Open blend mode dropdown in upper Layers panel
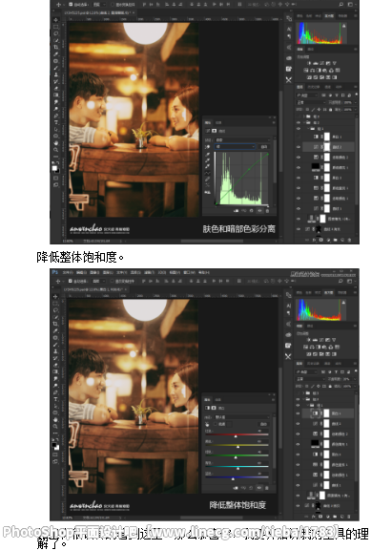 coord(310,102)
